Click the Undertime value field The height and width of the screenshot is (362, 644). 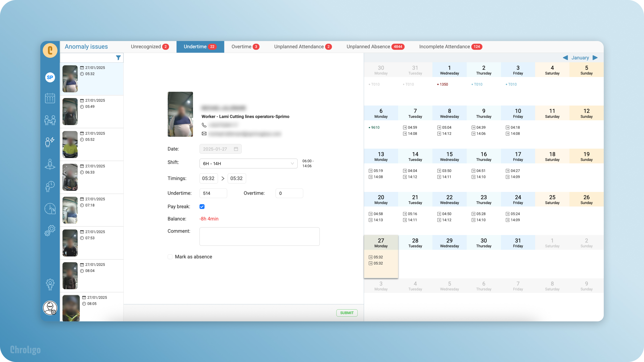213,193
